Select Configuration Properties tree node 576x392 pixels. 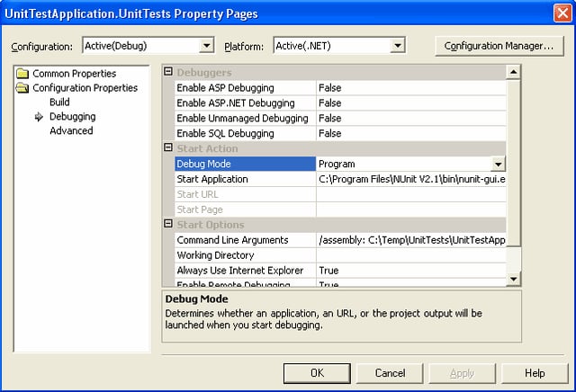[85, 88]
